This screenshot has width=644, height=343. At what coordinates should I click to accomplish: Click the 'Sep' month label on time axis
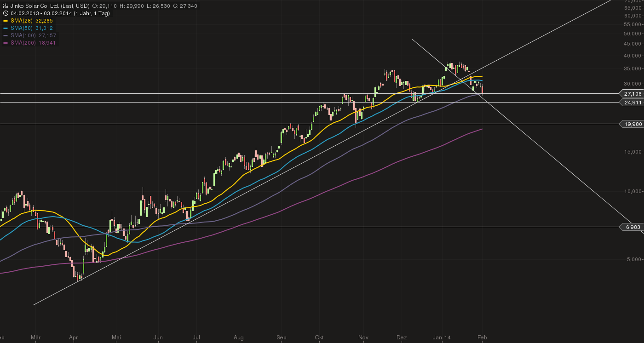coord(281,337)
